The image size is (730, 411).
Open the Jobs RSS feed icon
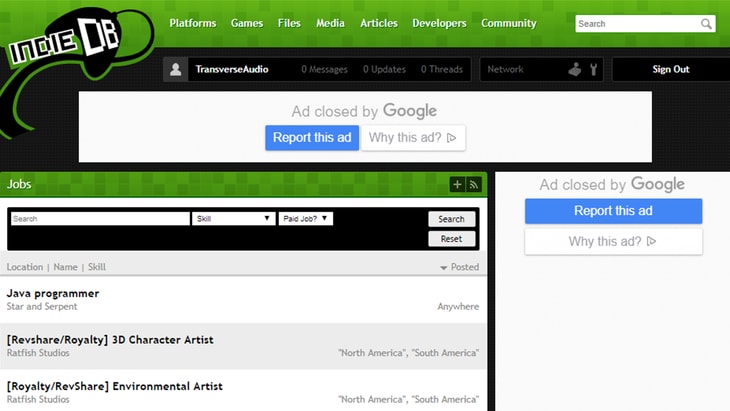point(473,184)
